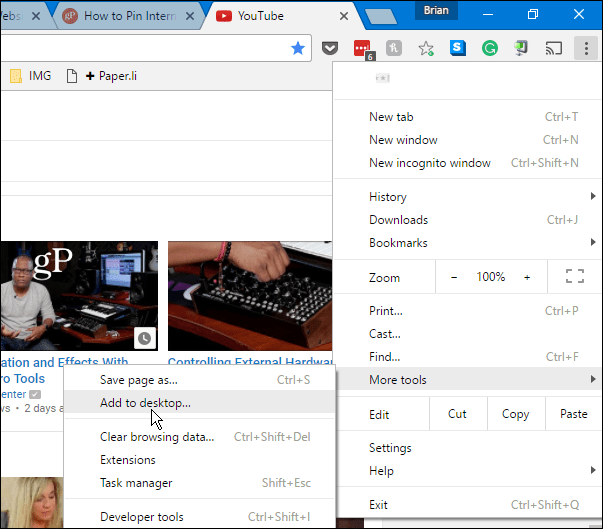603x529 pixels.
Task: Click the 100% zoom level value
Action: (x=491, y=277)
